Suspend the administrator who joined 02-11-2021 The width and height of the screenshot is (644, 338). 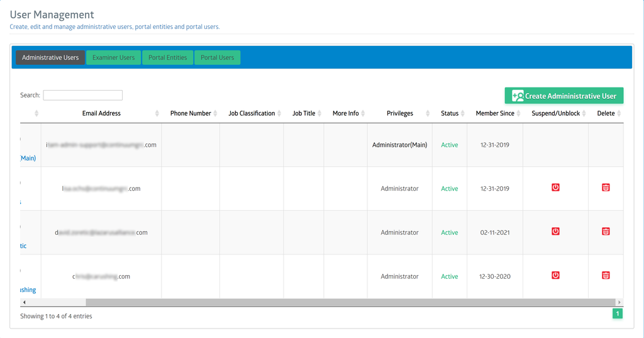pyautogui.click(x=555, y=232)
